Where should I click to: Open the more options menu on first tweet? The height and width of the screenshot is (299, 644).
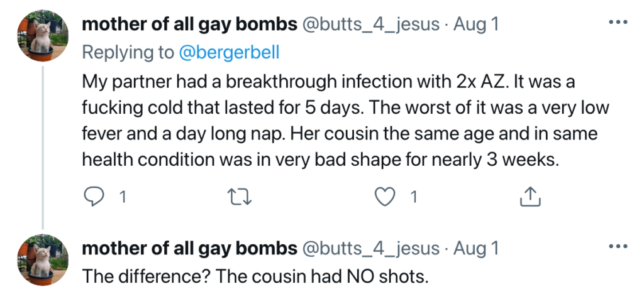tap(619, 23)
